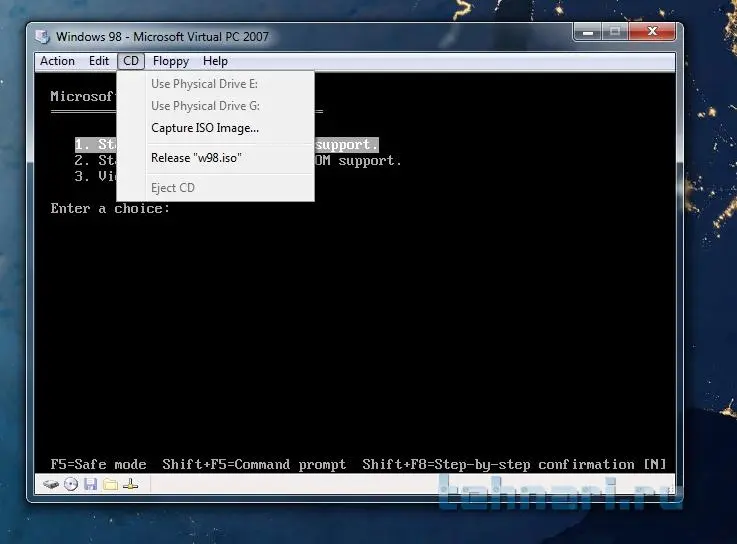Close the open CD menu
737x544 pixels.
pyautogui.click(x=131, y=61)
